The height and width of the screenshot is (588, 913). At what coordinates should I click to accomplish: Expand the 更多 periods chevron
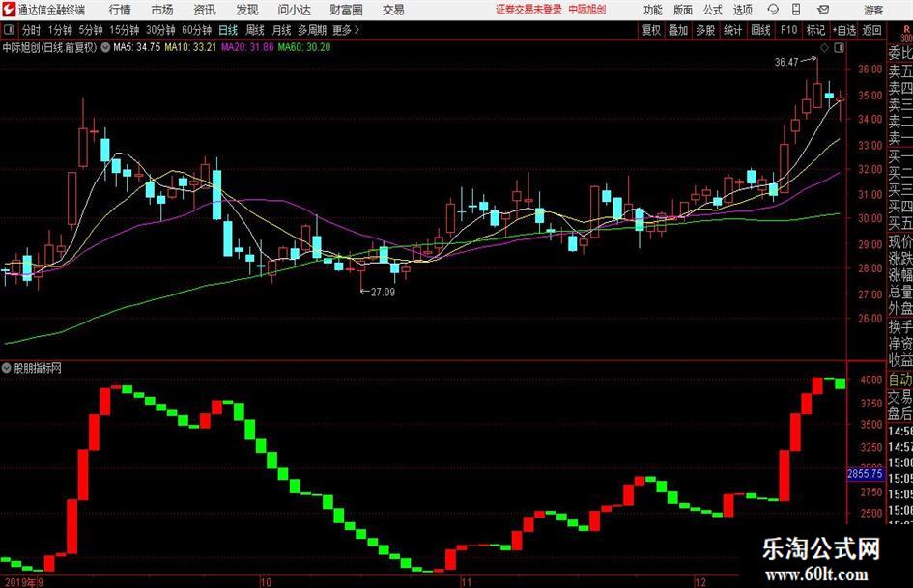coord(357,30)
